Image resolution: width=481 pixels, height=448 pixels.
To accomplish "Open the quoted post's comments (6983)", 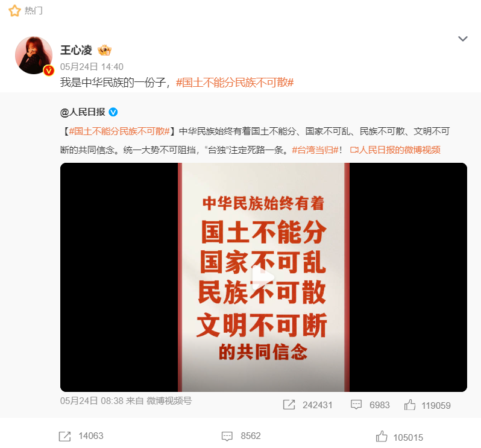I will click(356, 405).
